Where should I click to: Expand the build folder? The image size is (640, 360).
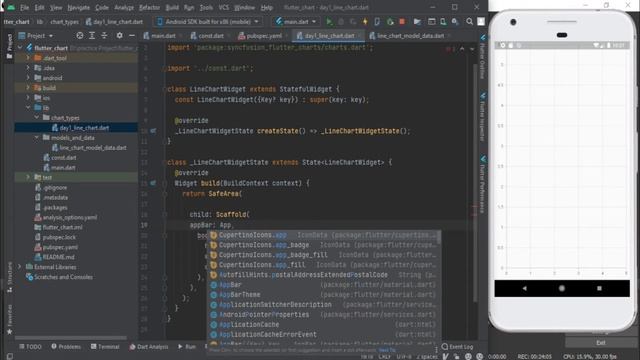pos(28,87)
